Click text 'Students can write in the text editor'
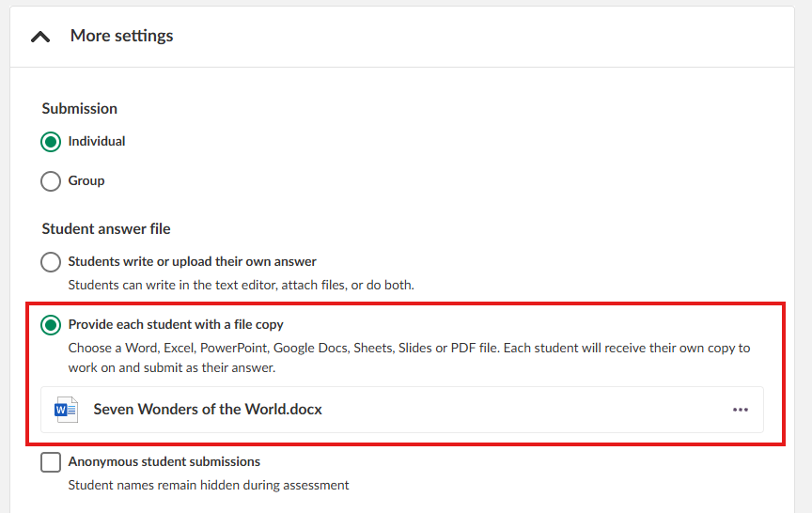The width and height of the screenshot is (812, 513). pos(173,286)
